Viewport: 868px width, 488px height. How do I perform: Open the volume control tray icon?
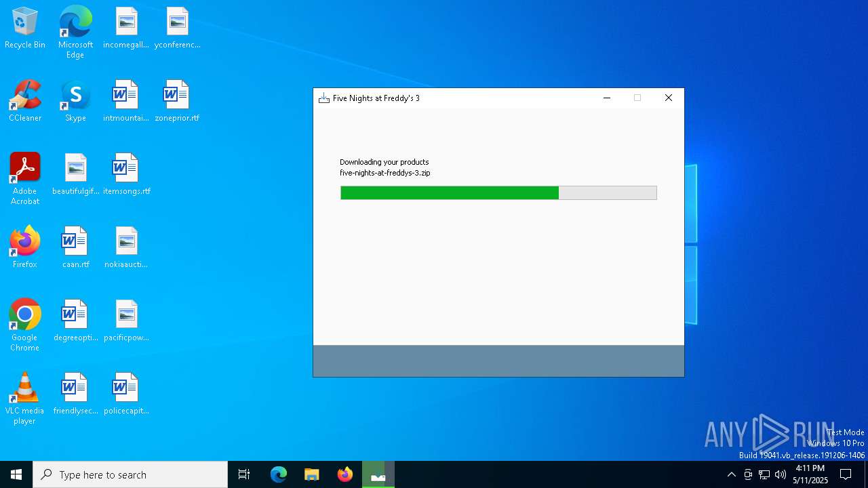click(x=781, y=474)
